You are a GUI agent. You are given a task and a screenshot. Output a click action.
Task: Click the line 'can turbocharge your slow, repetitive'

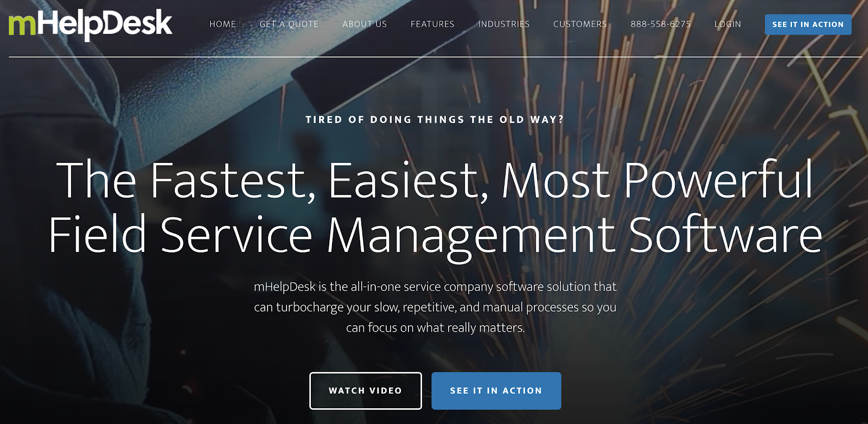click(x=435, y=307)
